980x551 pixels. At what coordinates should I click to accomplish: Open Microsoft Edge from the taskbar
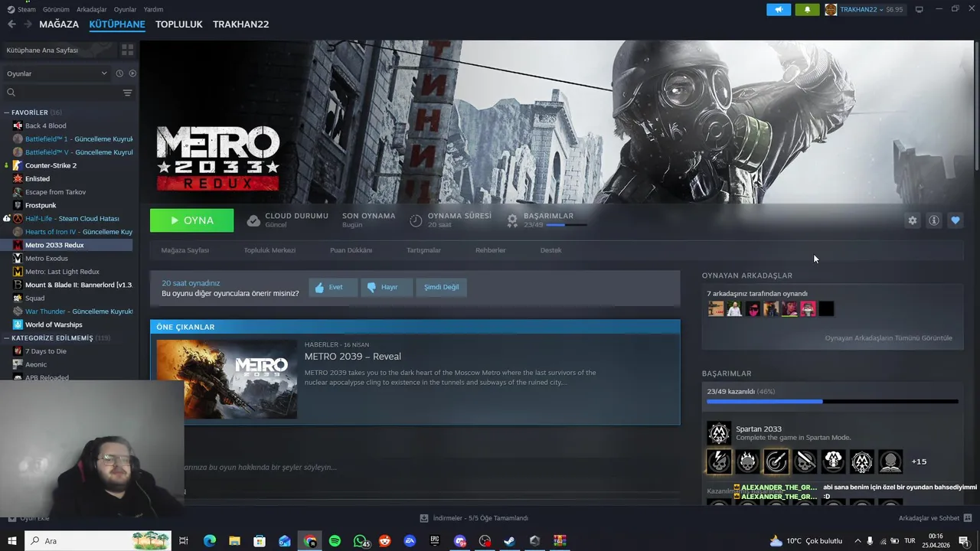[x=210, y=541]
